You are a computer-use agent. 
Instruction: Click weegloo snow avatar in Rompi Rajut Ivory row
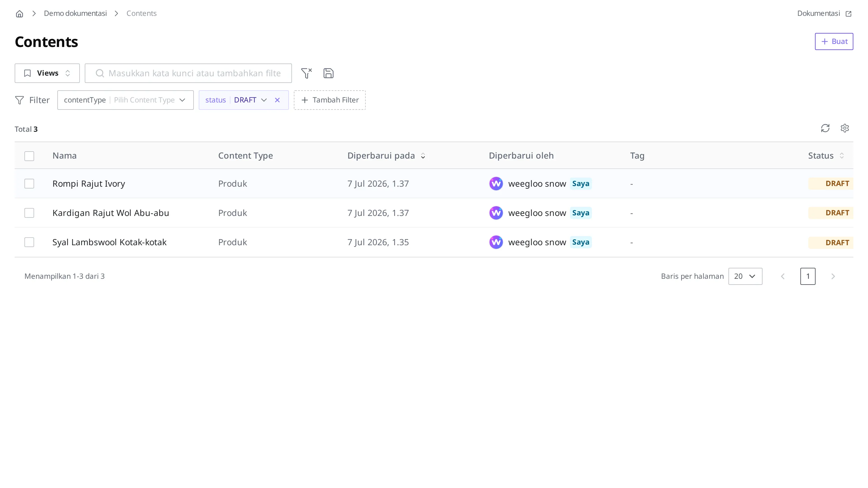pyautogui.click(x=496, y=184)
